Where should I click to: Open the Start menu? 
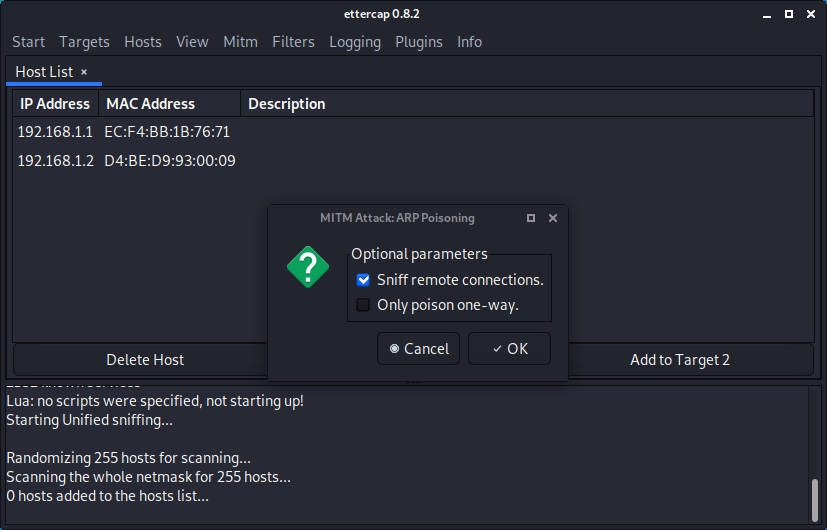(x=28, y=42)
